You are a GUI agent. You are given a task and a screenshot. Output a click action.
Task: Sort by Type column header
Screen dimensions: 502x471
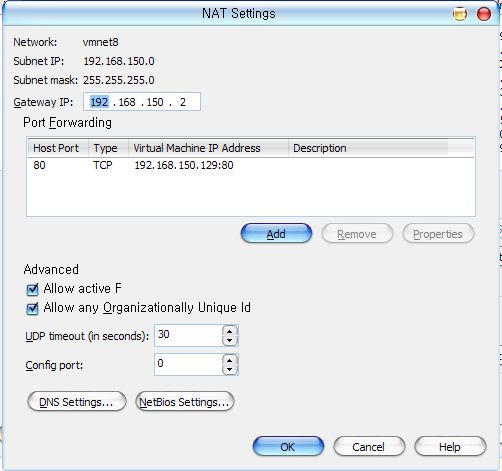point(109,148)
